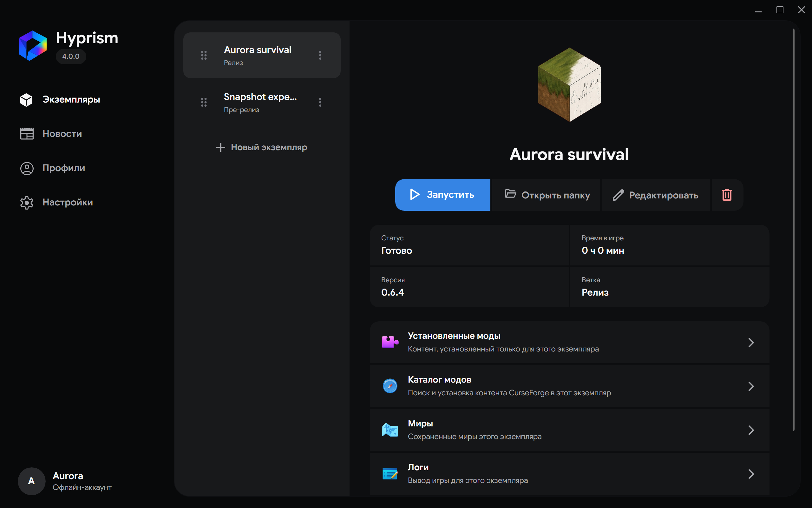The image size is (812, 508).
Task: Expand Миры chevron arrow
Action: click(x=751, y=430)
